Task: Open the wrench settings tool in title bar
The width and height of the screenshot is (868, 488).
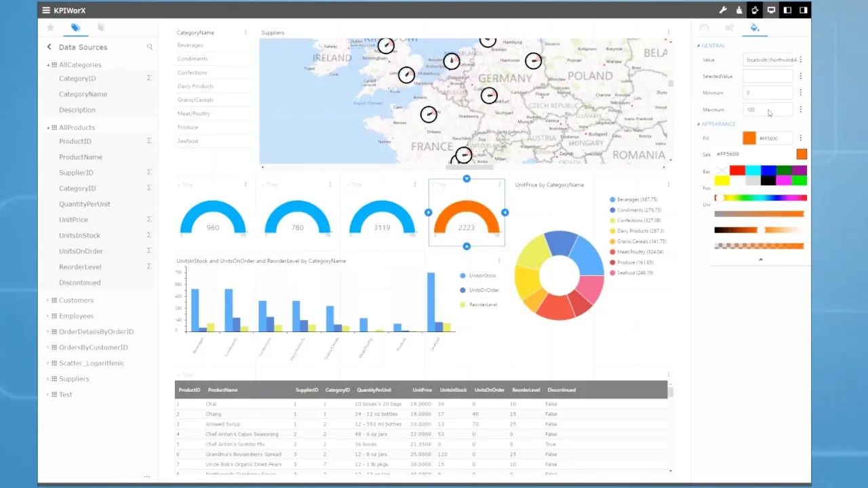Action: 723,10
